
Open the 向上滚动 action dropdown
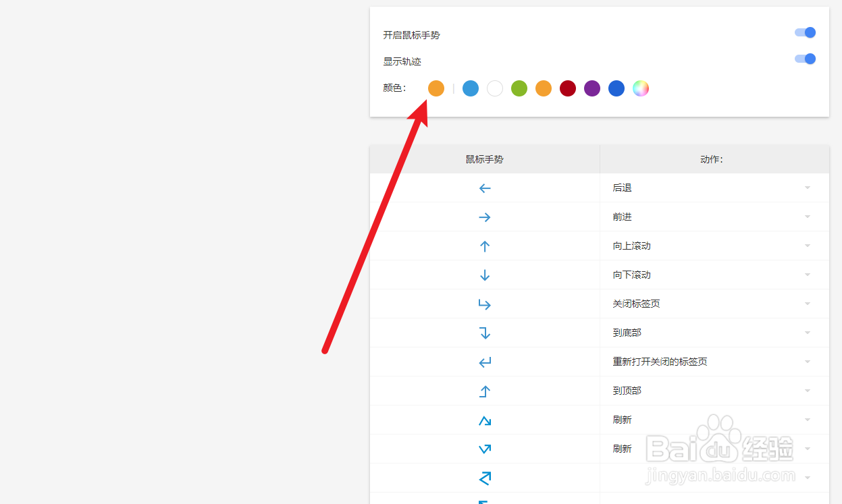coord(807,246)
